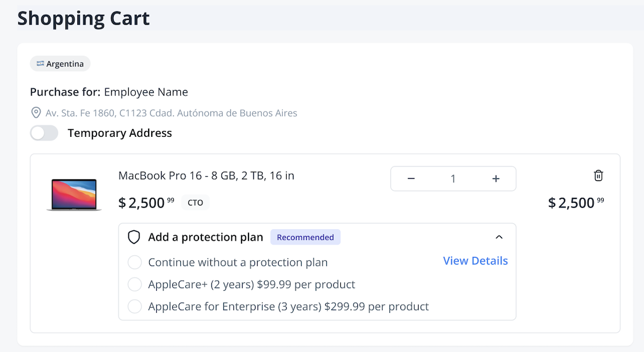Delete the MacBook Pro item with trash icon

pos(598,175)
